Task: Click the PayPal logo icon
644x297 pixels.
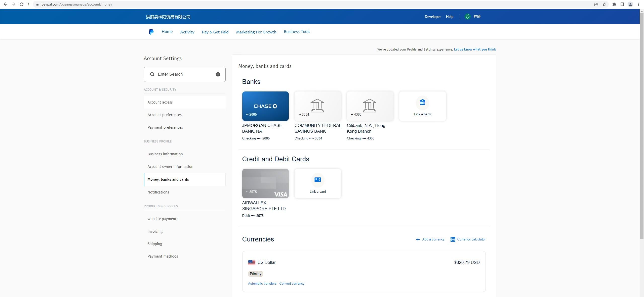Action: (151, 32)
